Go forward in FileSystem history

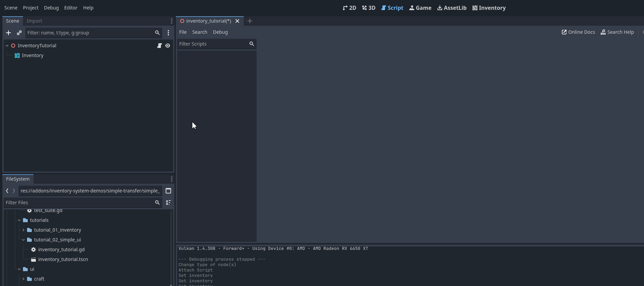coord(14,191)
